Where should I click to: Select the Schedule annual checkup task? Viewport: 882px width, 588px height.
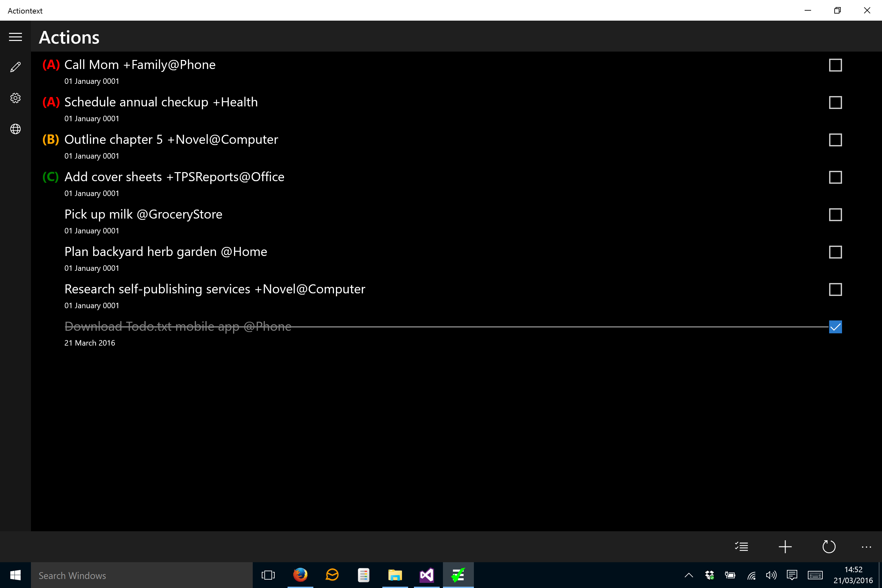tap(161, 103)
